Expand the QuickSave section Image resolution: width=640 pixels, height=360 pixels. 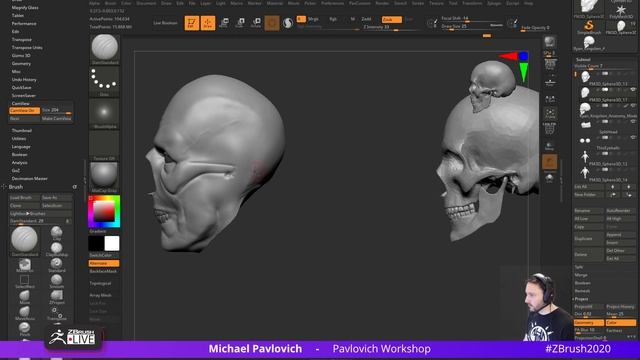[x=22, y=88]
